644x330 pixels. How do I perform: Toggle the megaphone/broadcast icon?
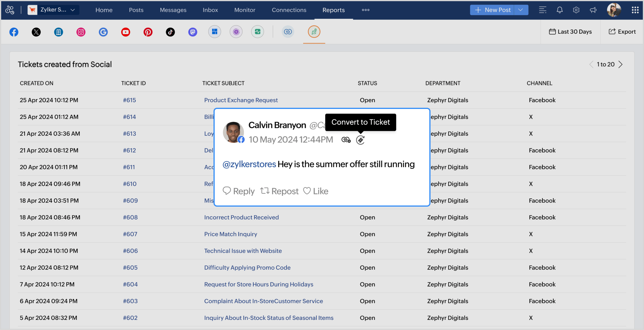click(593, 10)
